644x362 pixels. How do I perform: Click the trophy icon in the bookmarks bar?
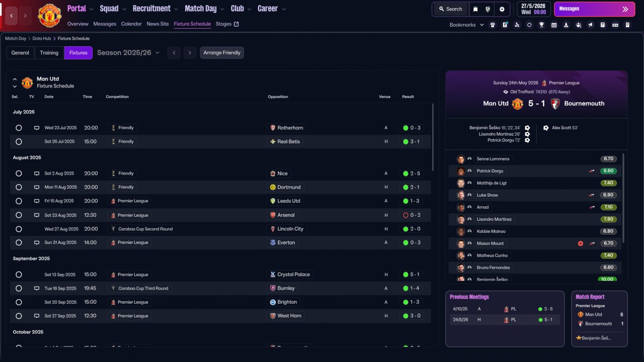click(541, 25)
